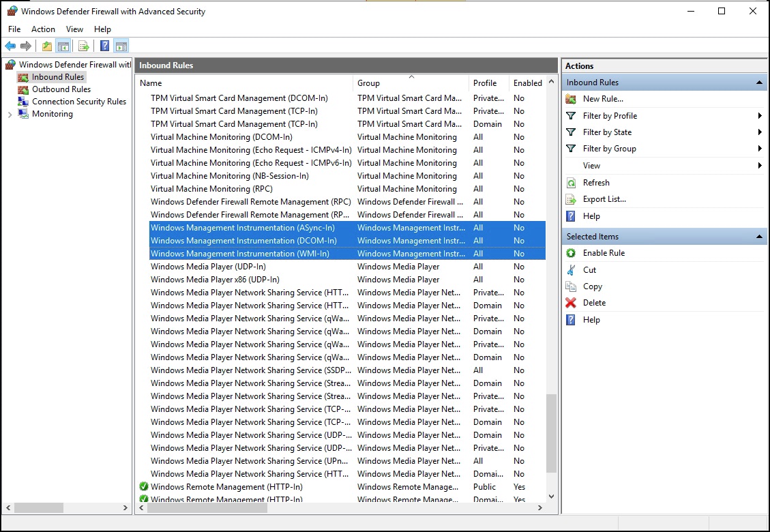Screen dimensions: 770x532
Task: Click the Export List icon in Actions
Action: (571, 199)
